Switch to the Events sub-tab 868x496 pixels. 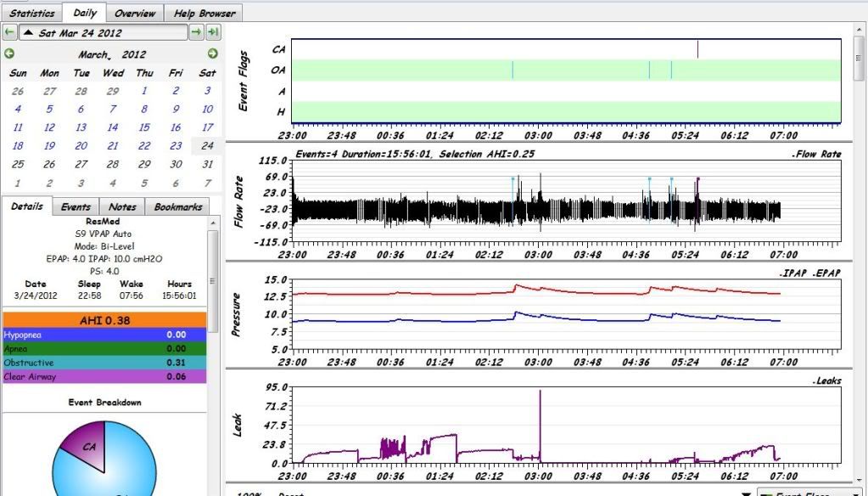76,206
